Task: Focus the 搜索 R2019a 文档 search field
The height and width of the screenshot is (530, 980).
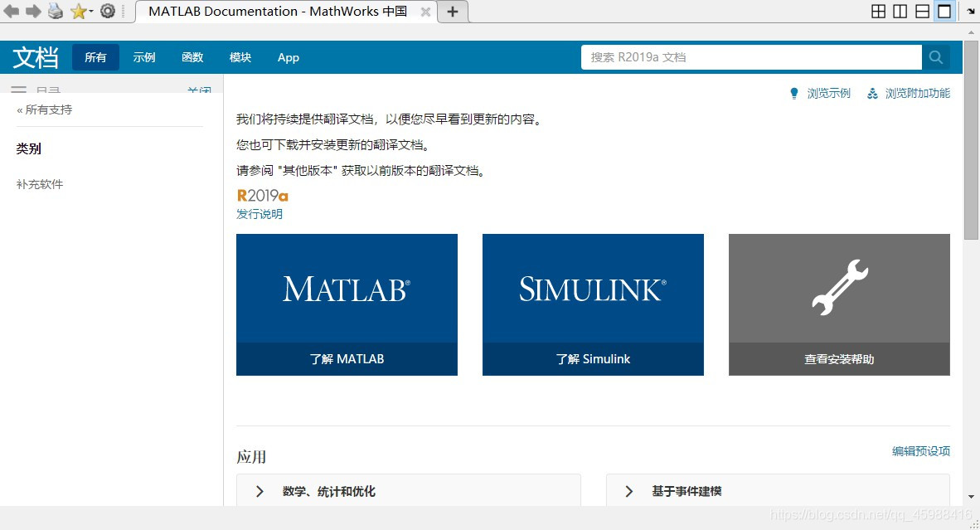Action: click(x=751, y=57)
